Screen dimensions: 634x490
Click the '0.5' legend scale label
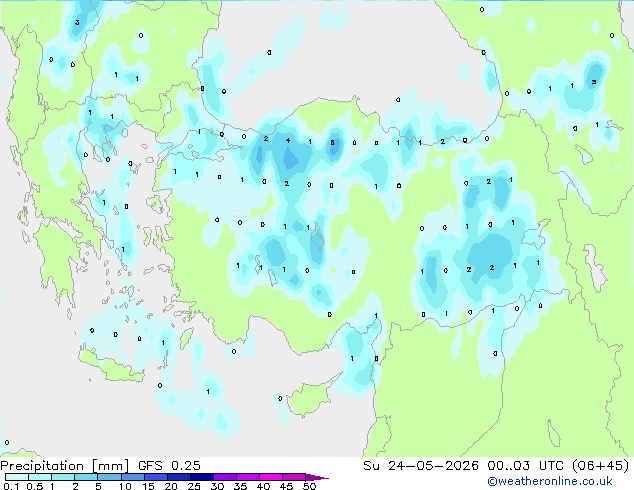35,486
